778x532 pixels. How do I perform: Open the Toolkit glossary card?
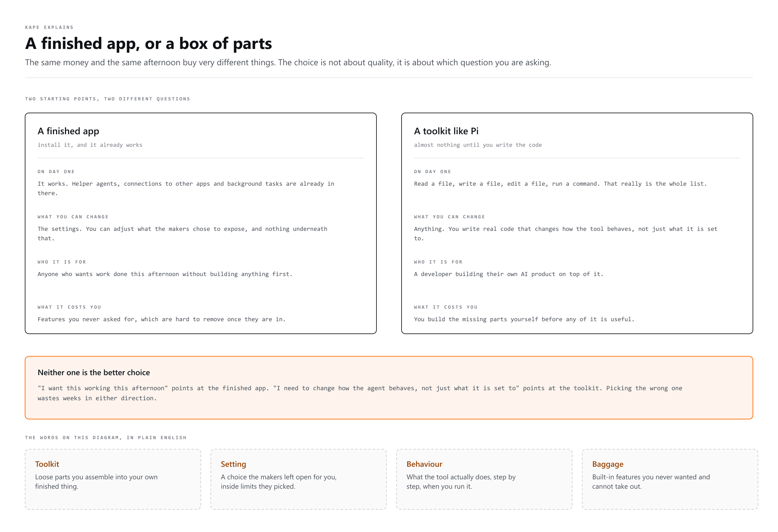113,479
